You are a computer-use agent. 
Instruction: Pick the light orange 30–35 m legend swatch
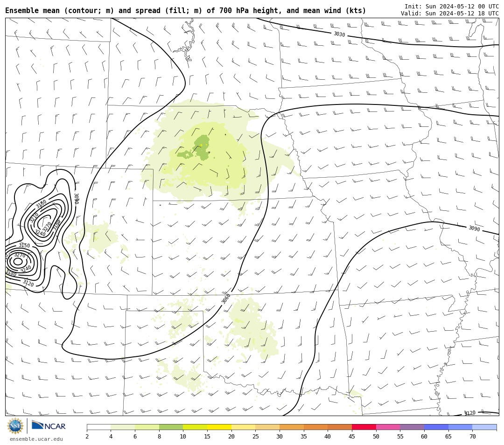292,427
